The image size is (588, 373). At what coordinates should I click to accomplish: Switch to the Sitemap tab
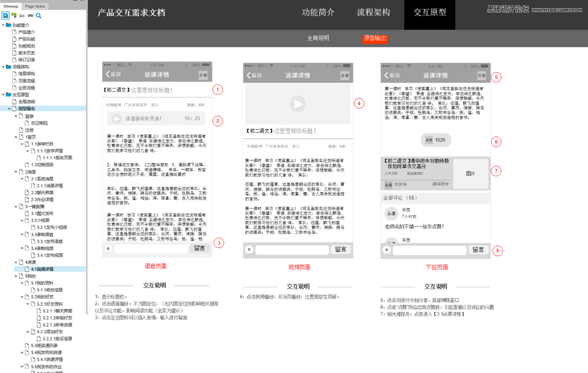coord(10,6)
